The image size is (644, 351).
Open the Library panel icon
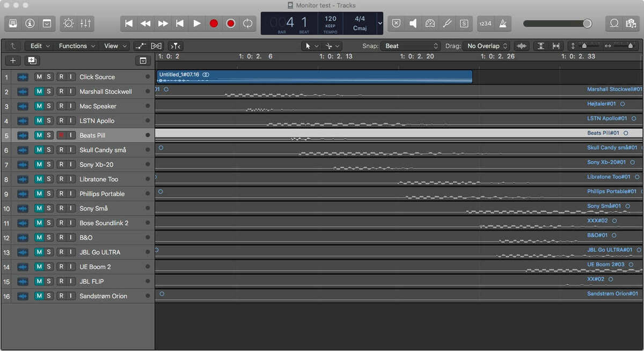pos(13,24)
